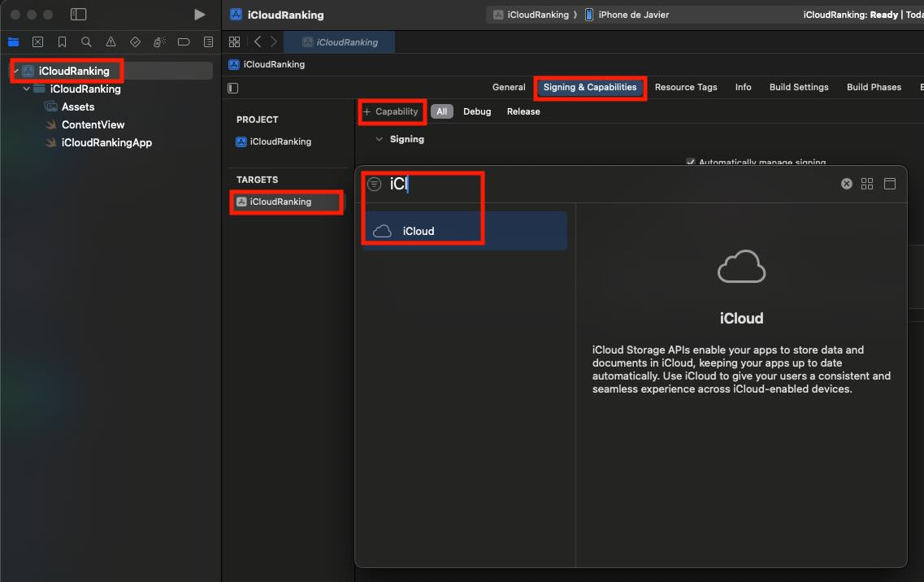Screen dimensions: 924x582
Task: Switch to the Build Settings tab
Action: [799, 87]
